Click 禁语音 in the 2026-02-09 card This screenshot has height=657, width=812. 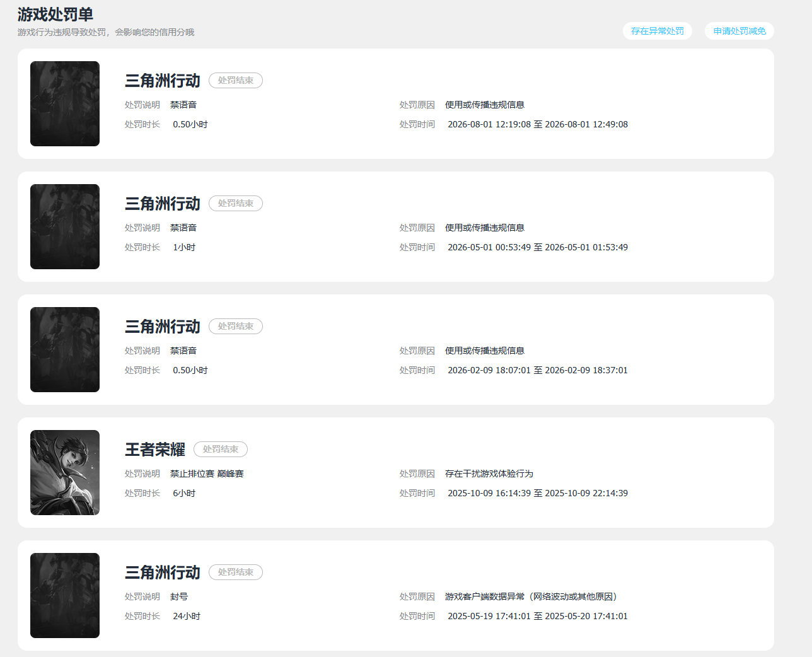(x=183, y=351)
